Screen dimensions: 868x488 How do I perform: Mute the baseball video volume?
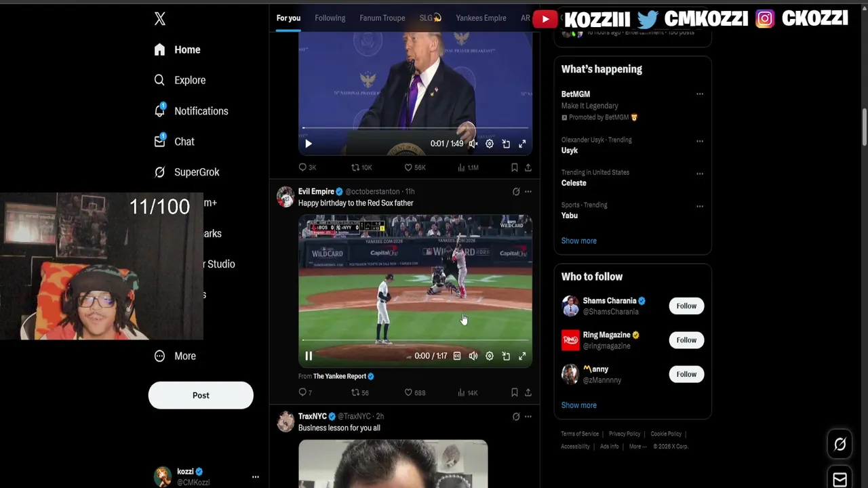click(x=473, y=356)
